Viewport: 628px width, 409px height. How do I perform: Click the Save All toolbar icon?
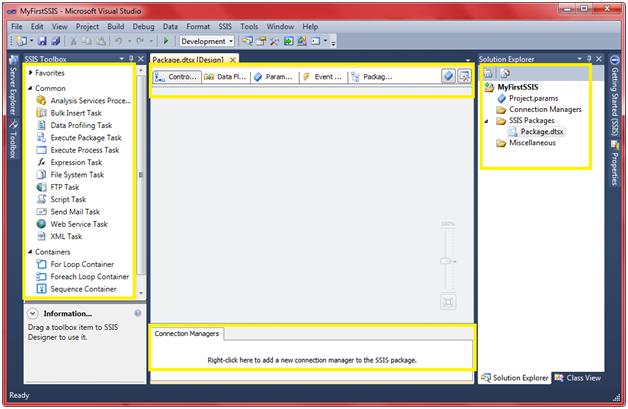click(56, 41)
